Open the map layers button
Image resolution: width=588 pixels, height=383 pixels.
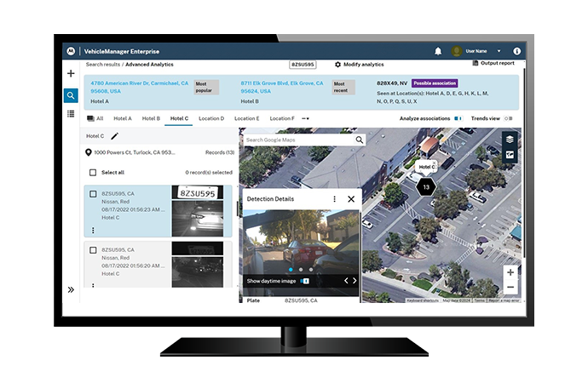[x=510, y=140]
